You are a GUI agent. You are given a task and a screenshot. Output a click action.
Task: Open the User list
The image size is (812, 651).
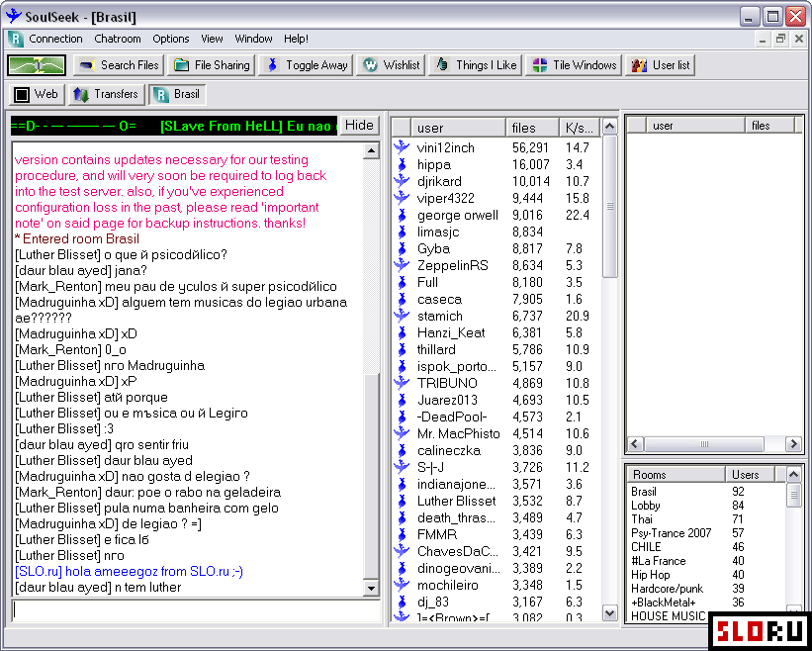pyautogui.click(x=661, y=65)
